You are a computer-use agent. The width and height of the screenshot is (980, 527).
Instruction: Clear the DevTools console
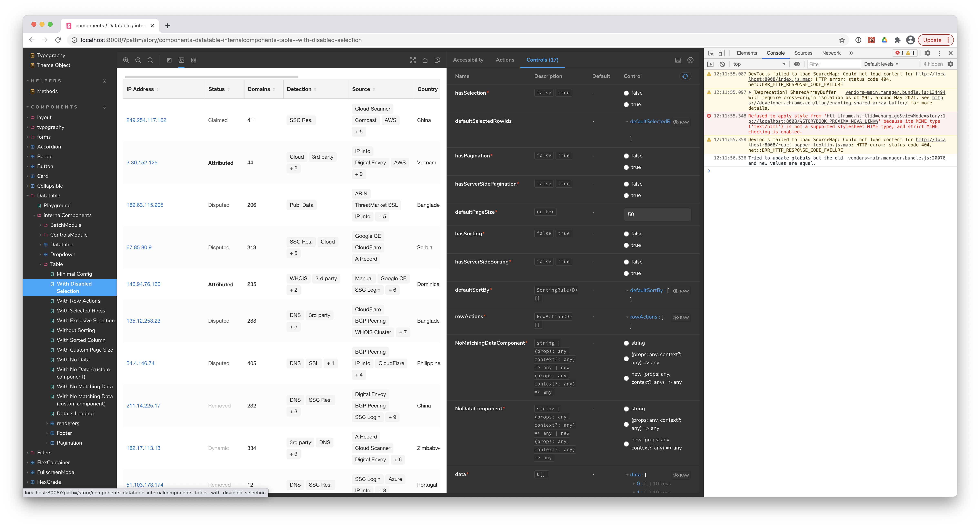722,64
